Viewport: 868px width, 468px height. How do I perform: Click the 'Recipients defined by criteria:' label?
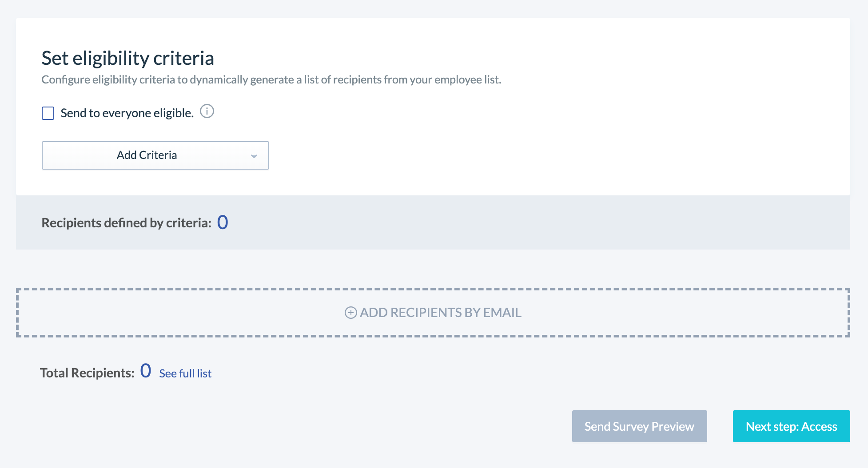click(x=127, y=223)
